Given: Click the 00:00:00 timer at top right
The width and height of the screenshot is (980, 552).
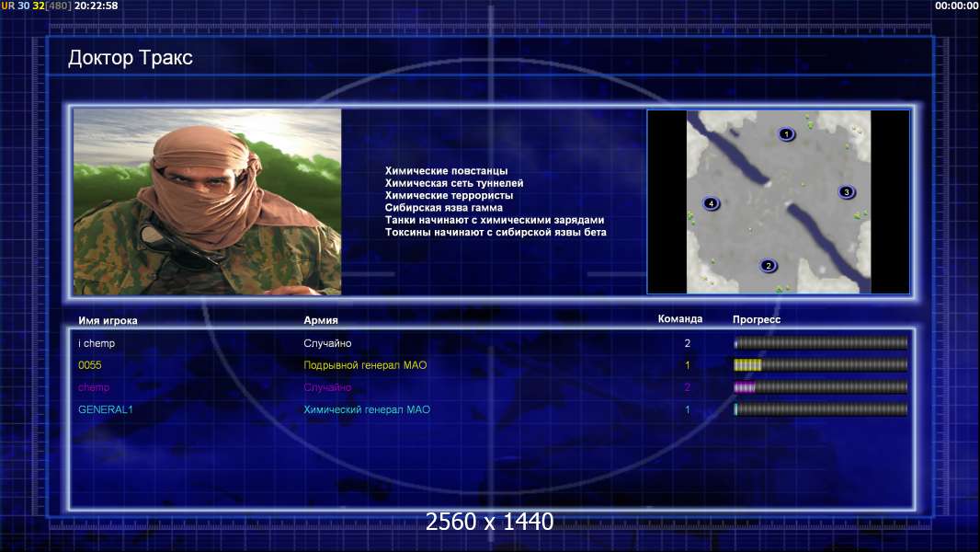Looking at the screenshot, I should (x=957, y=6).
